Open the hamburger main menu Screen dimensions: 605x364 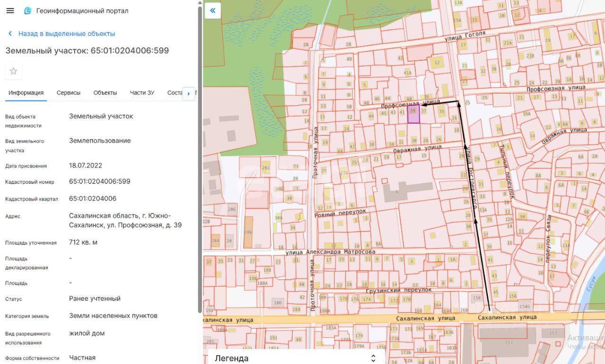pyautogui.click(x=10, y=11)
